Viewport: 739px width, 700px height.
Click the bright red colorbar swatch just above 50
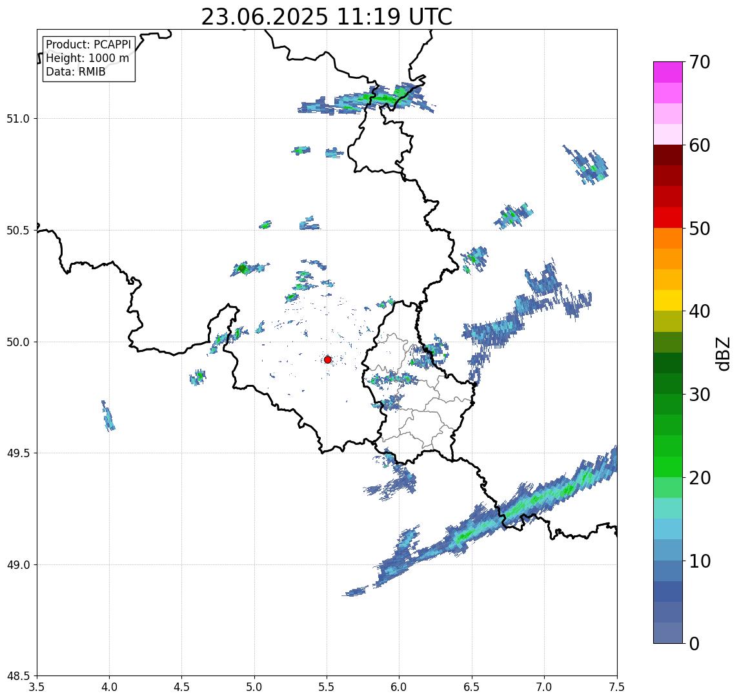click(668, 218)
